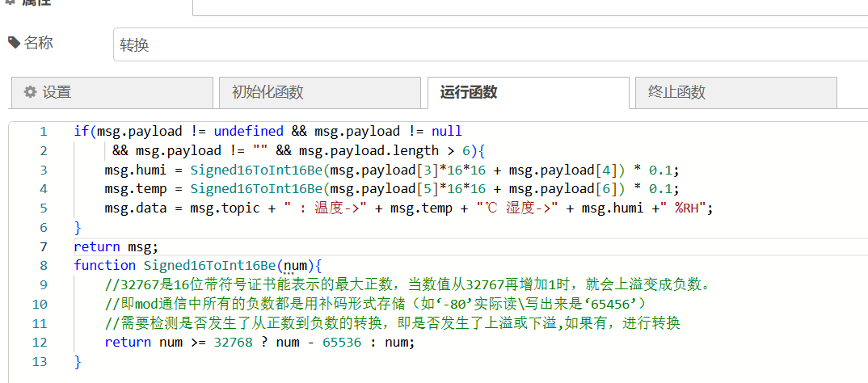
Task: Click line number 6 in the gutter
Action: pos(43,228)
